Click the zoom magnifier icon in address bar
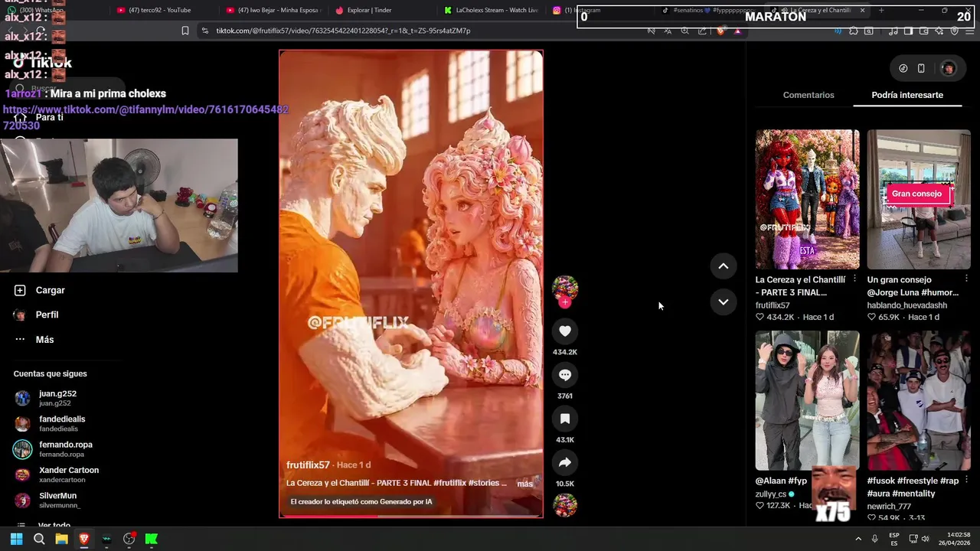980x551 pixels. click(x=685, y=31)
